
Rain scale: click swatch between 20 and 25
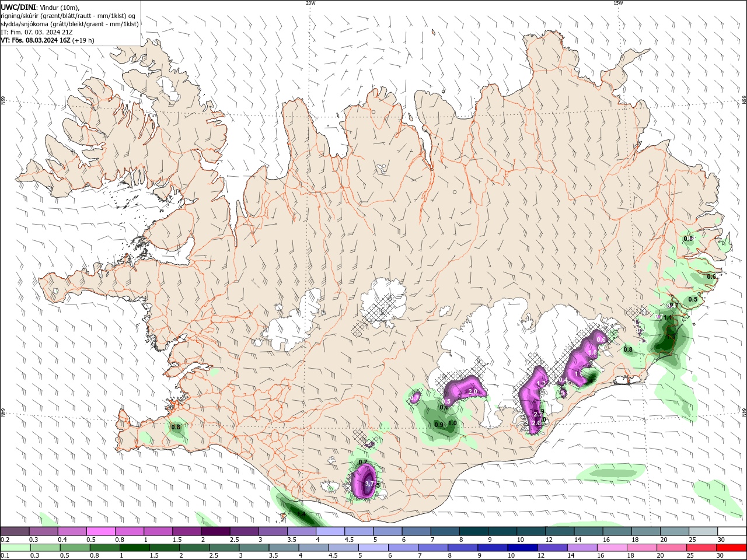[671, 548]
